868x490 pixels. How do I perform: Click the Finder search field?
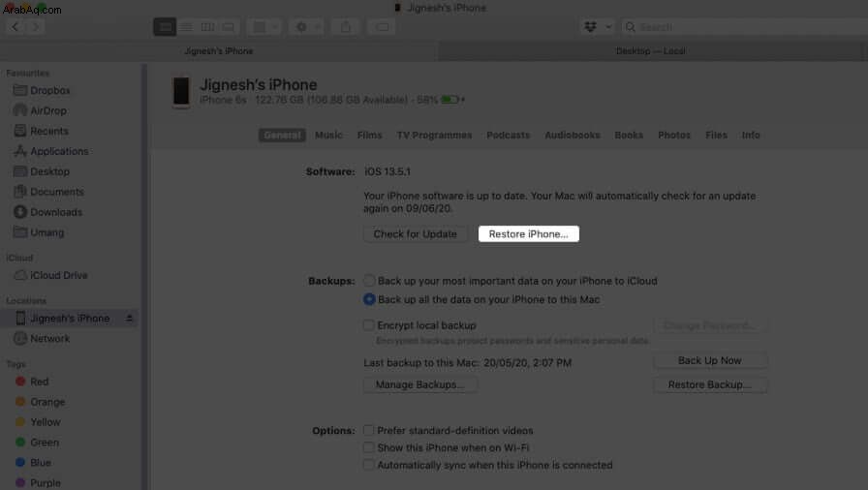745,26
